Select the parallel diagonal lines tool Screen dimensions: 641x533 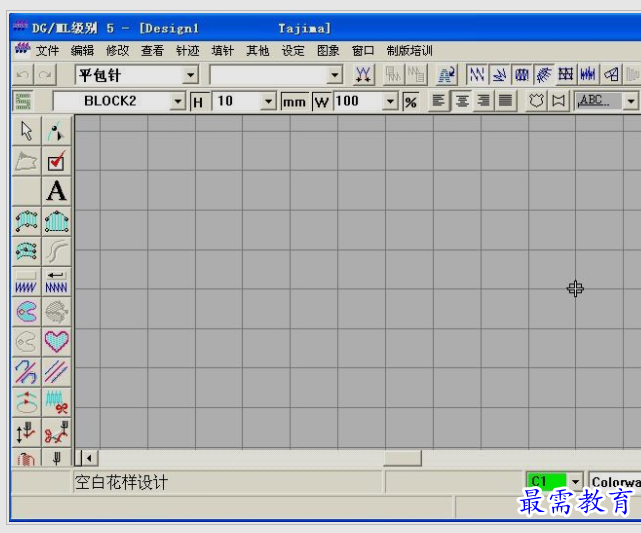(56, 372)
